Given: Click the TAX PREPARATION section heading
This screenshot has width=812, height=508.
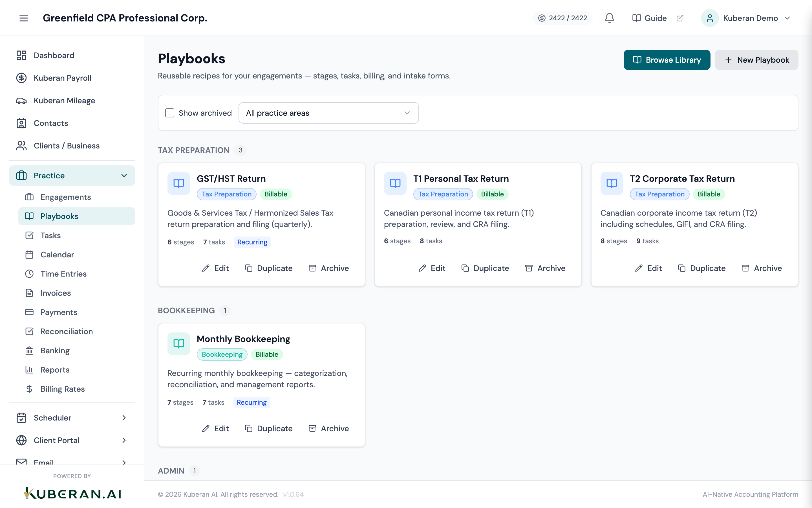Looking at the screenshot, I should [x=194, y=150].
